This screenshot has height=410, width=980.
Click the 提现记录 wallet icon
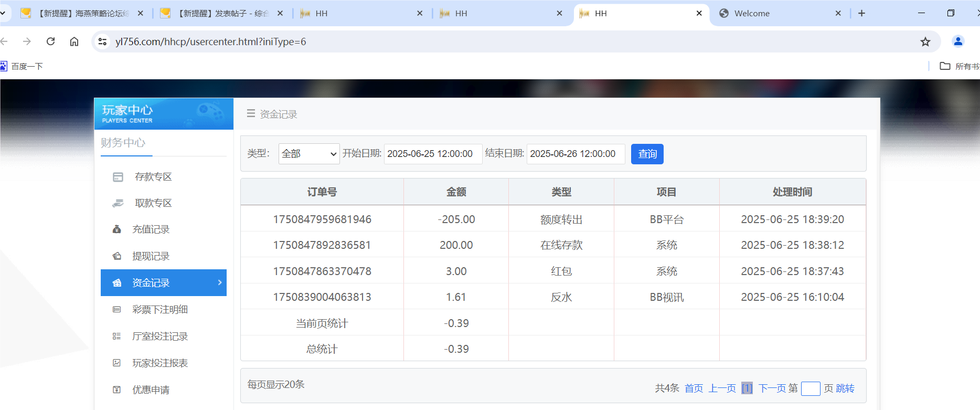(x=117, y=256)
